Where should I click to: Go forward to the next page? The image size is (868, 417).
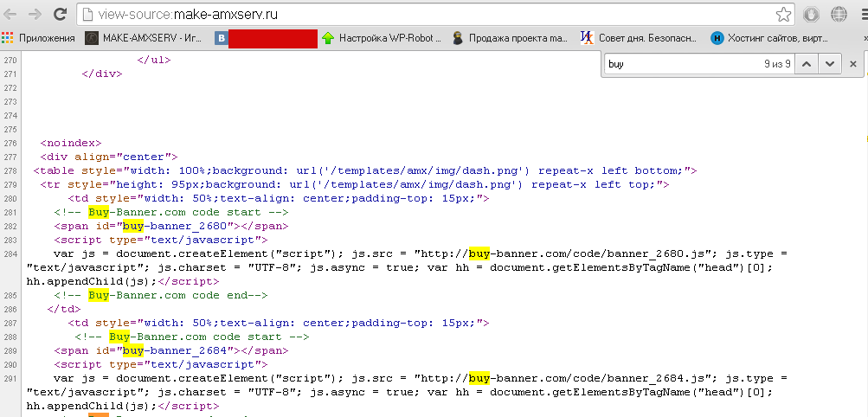(x=35, y=14)
